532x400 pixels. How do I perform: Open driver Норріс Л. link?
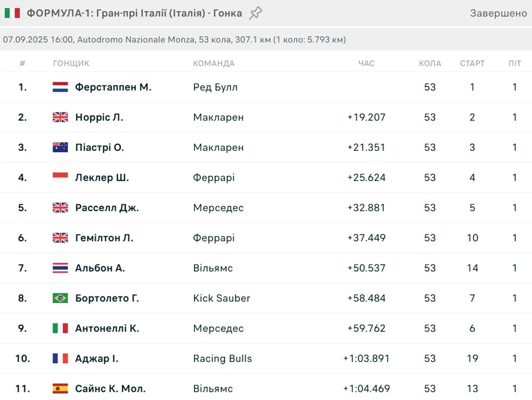click(99, 117)
